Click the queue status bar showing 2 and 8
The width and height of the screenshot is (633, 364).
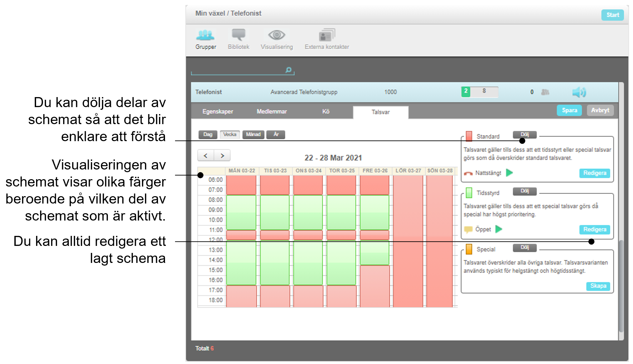tap(480, 92)
